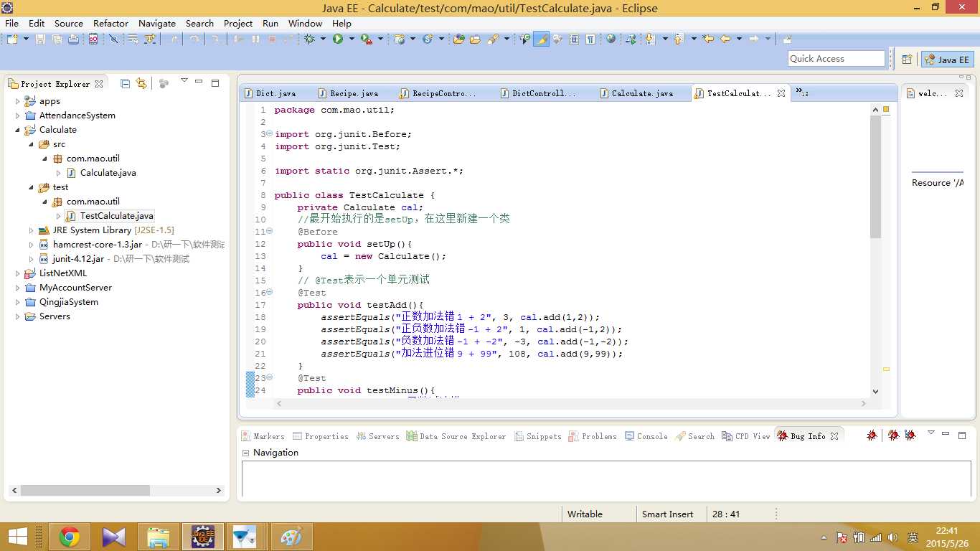
Task: Click the Last Edit Location icon
Action: coord(708,39)
